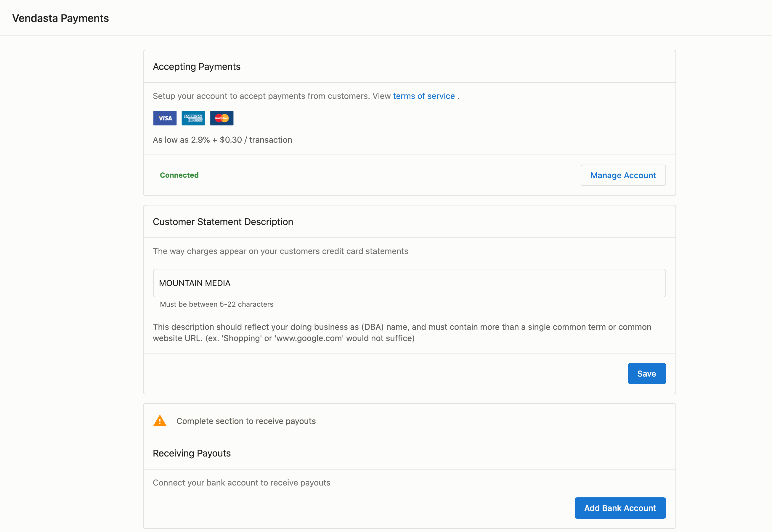Click the Connect your bank account text
The height and width of the screenshot is (532, 772).
tap(242, 483)
